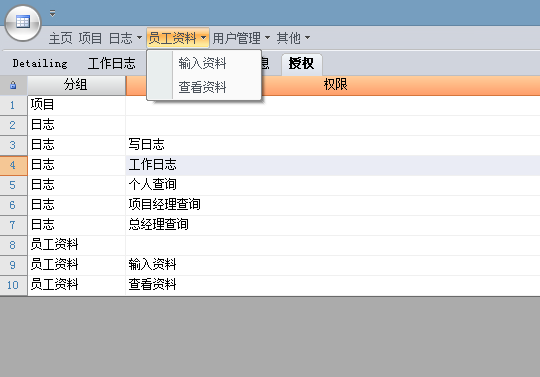540x377 pixels.
Task: Click the 日志 group cell in row 7
Action: (x=76, y=225)
